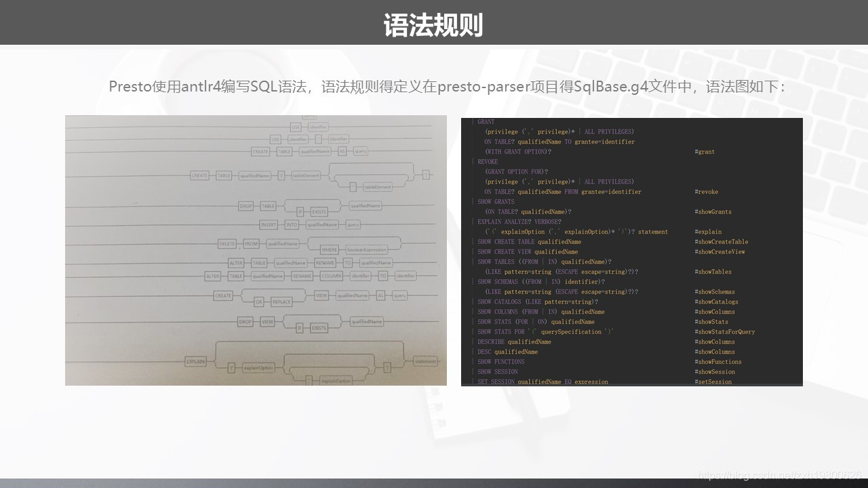Click the #showCreateTable label
This screenshot has width=868, height=488.
(x=722, y=242)
